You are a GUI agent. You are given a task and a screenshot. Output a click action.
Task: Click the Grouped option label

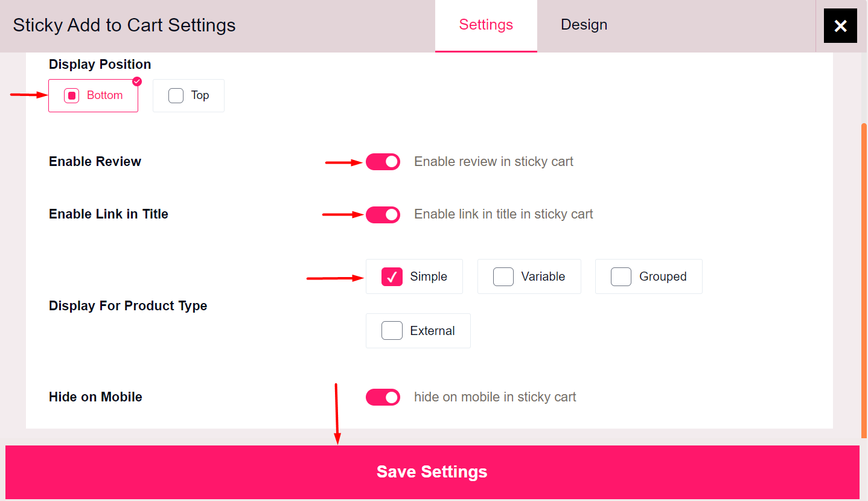tap(663, 276)
